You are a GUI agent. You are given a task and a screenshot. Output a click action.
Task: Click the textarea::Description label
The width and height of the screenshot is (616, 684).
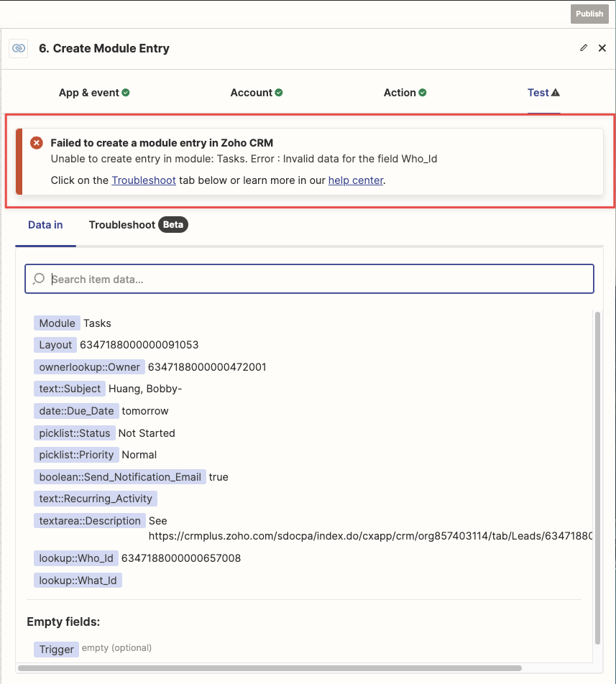point(90,521)
